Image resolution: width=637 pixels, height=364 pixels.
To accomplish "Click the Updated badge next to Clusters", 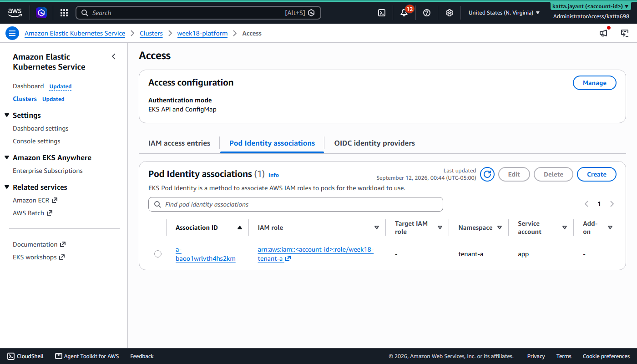I will (53, 99).
